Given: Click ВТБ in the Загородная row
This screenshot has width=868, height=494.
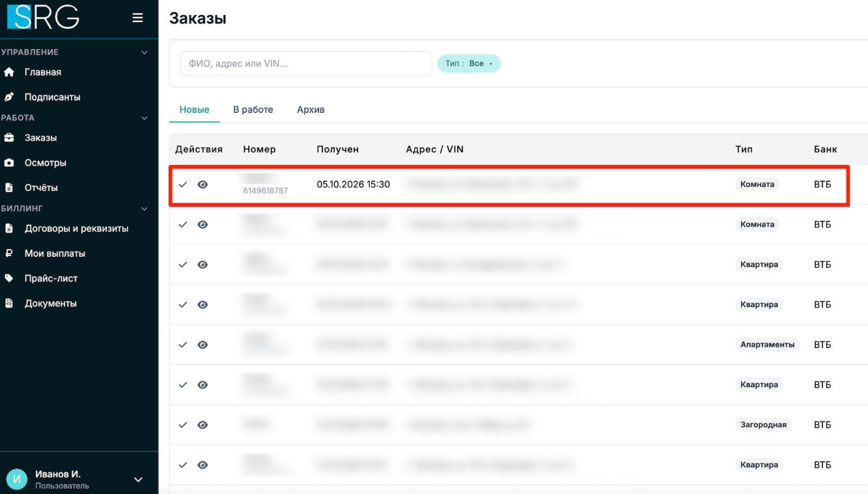Looking at the screenshot, I should point(822,425).
